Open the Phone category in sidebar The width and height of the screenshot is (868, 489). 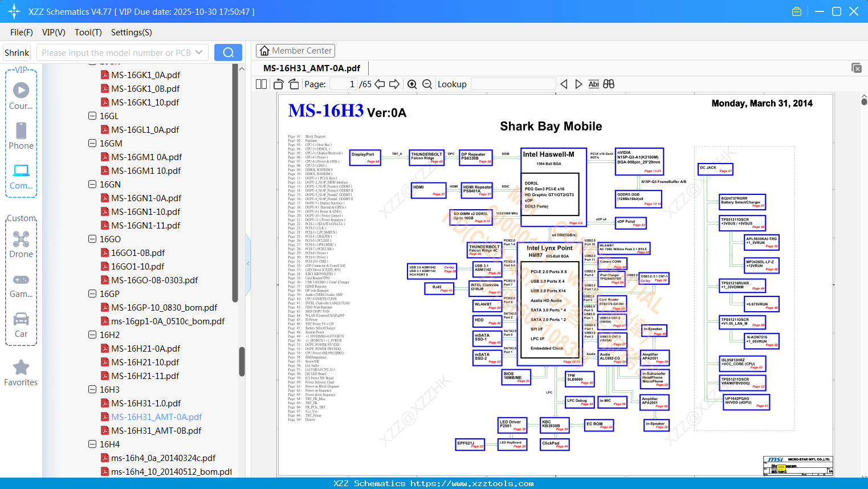21,136
